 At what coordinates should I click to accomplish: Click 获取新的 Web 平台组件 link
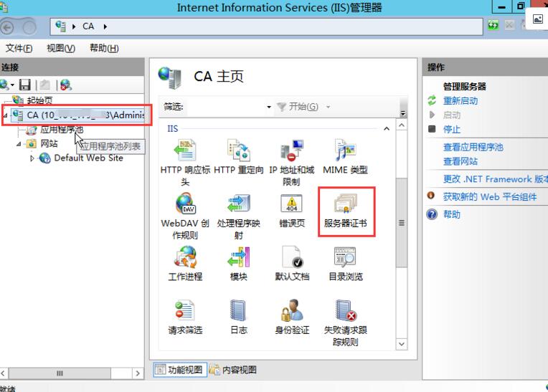click(489, 196)
